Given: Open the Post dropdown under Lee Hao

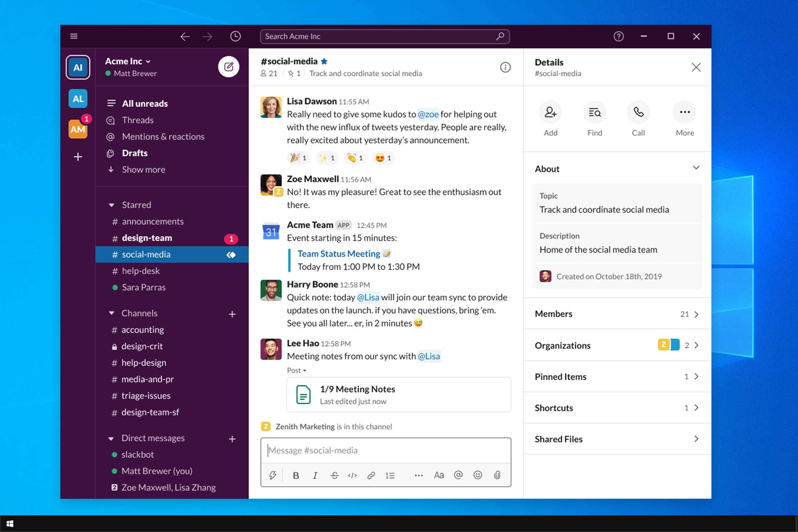Looking at the screenshot, I should (297, 370).
